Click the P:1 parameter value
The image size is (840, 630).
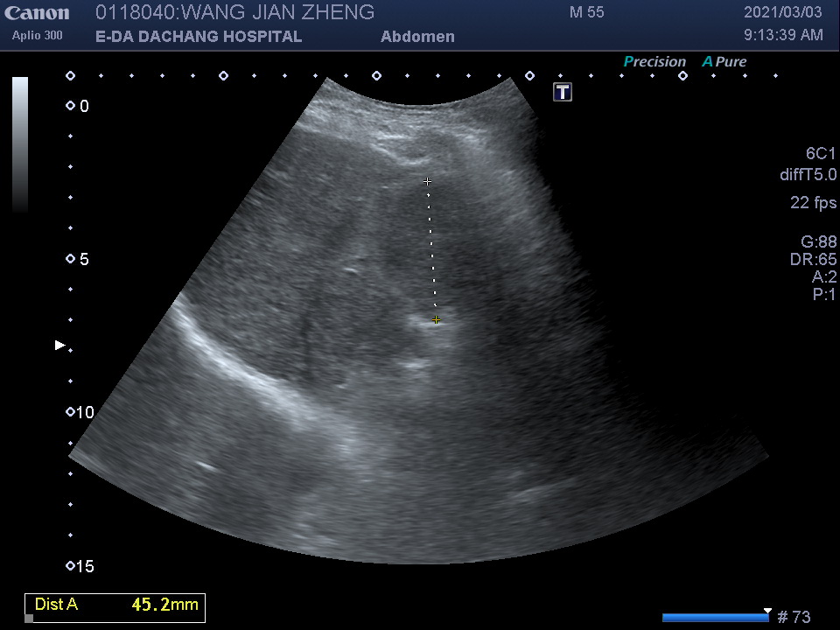click(824, 294)
